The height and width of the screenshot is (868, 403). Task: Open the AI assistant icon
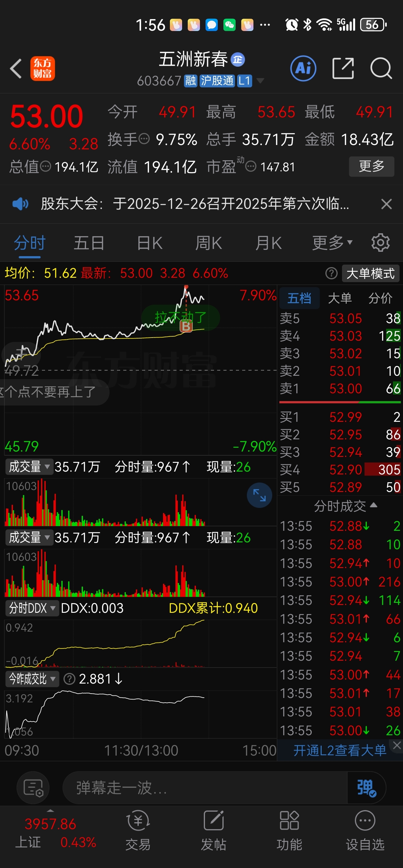tap(303, 68)
